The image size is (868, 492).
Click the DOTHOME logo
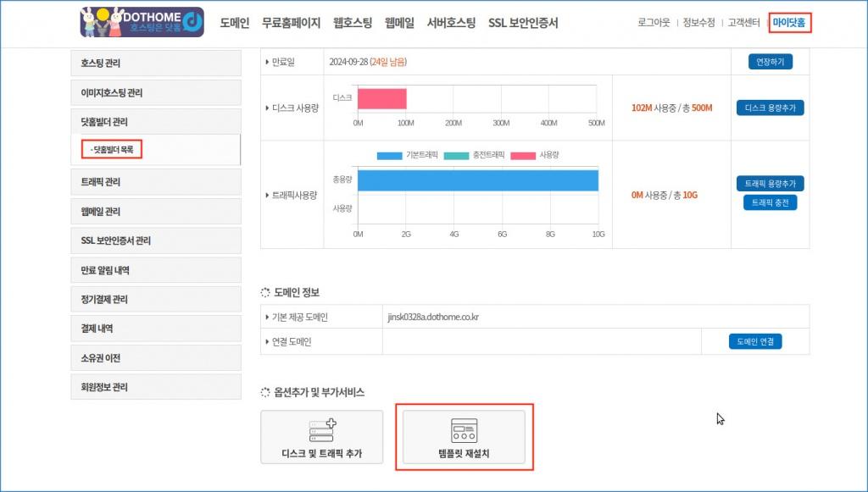tap(142, 23)
